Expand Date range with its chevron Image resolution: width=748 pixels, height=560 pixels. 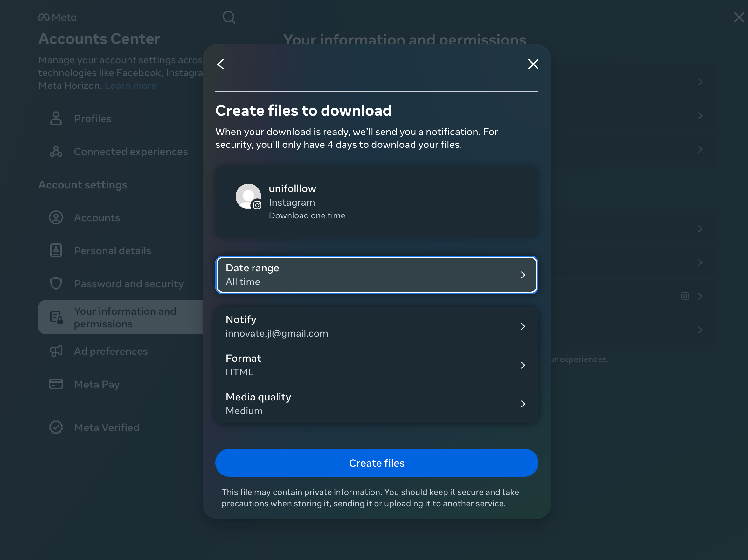point(523,275)
